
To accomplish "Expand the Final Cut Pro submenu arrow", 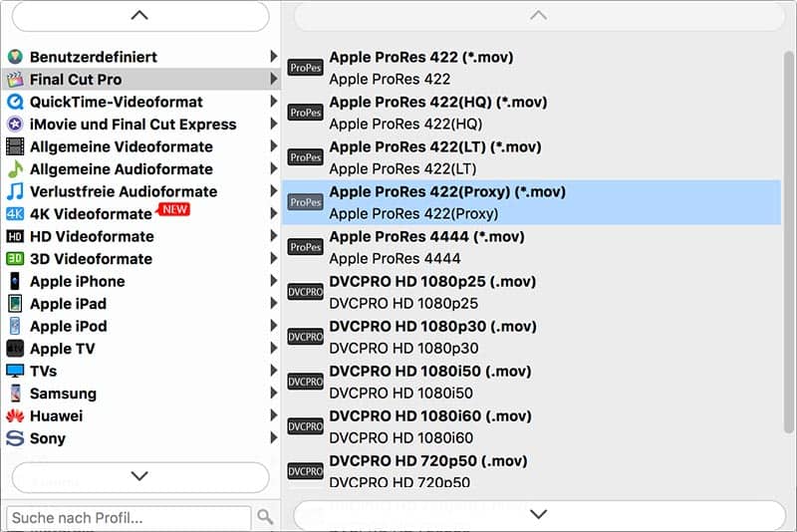I will (x=273, y=79).
